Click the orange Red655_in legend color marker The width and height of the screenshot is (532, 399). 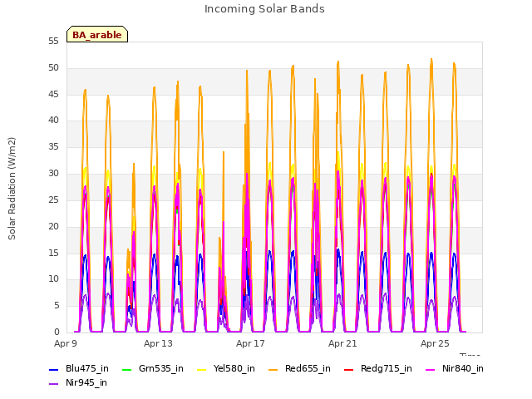point(273,369)
